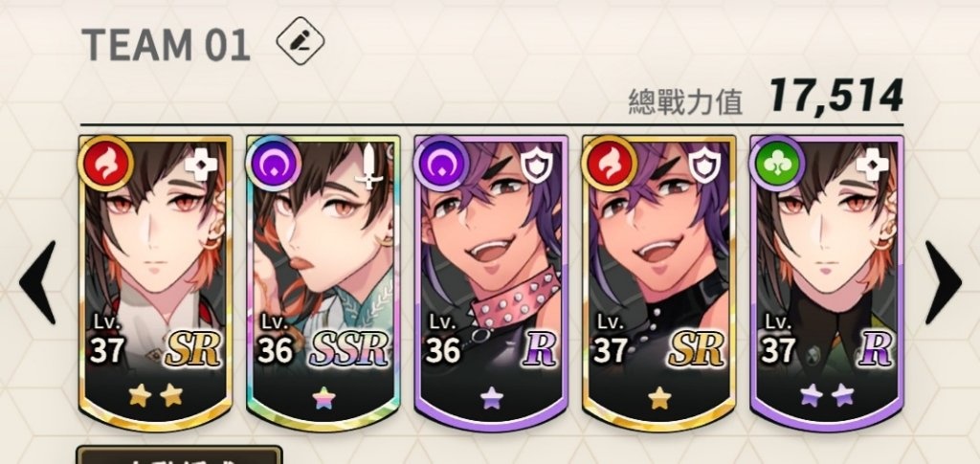Click the green clover icon on last card

coord(776,163)
